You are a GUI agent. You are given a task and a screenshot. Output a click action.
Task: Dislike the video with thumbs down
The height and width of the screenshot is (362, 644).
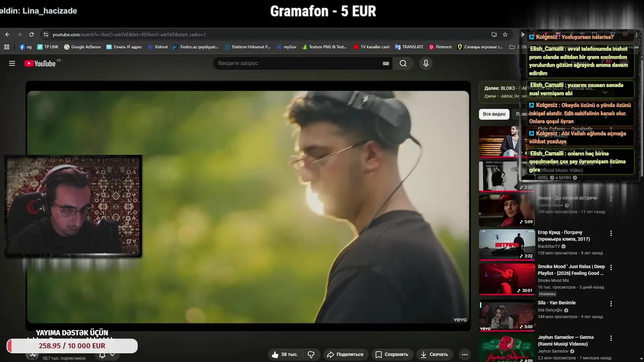pos(311,354)
